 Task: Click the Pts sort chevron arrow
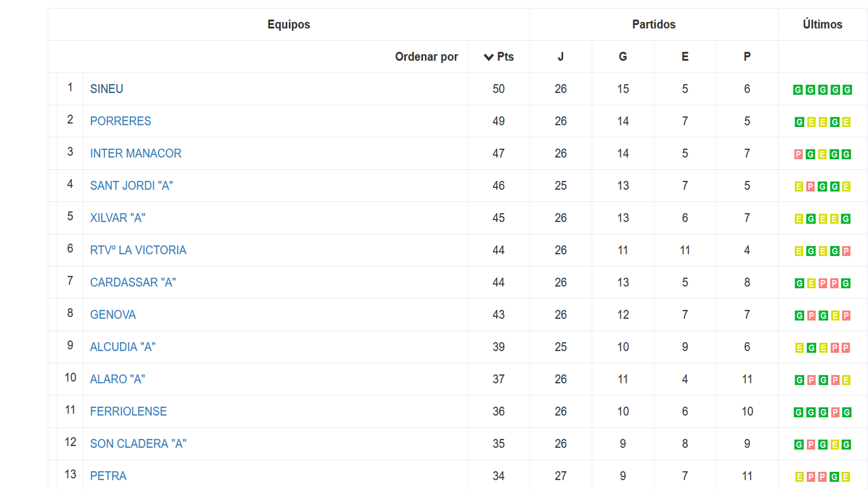tap(488, 57)
